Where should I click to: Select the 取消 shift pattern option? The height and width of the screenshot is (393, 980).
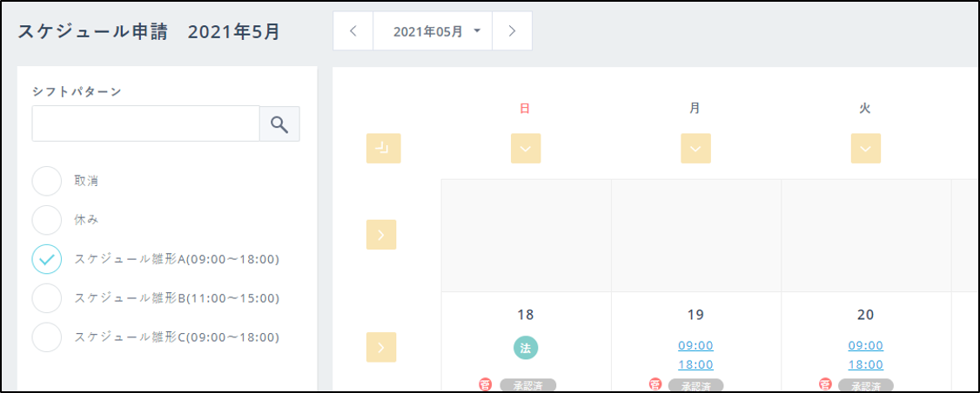click(47, 182)
